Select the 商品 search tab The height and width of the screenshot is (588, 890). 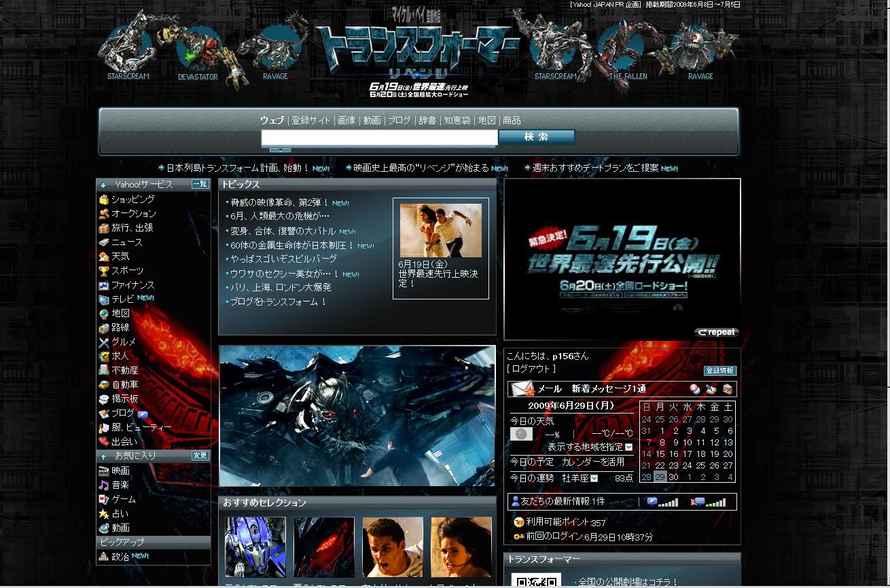coord(512,120)
